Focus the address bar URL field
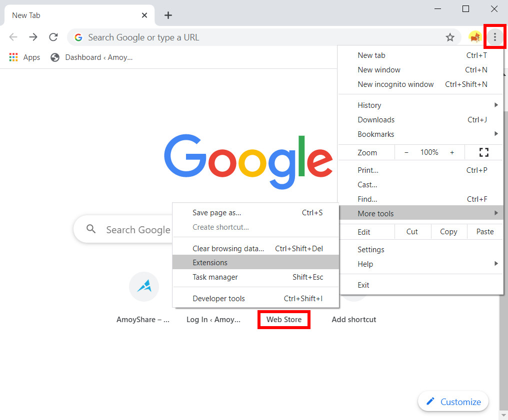 [264, 37]
